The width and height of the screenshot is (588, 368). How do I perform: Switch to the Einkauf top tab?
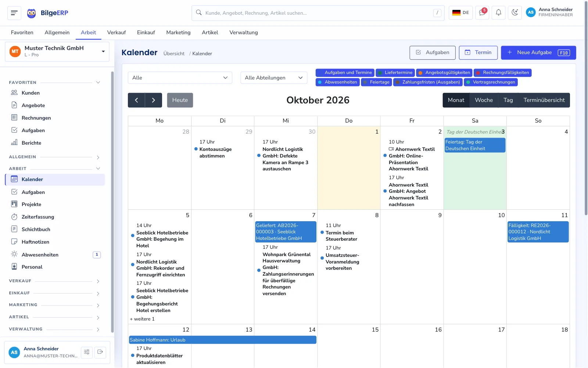pyautogui.click(x=146, y=32)
